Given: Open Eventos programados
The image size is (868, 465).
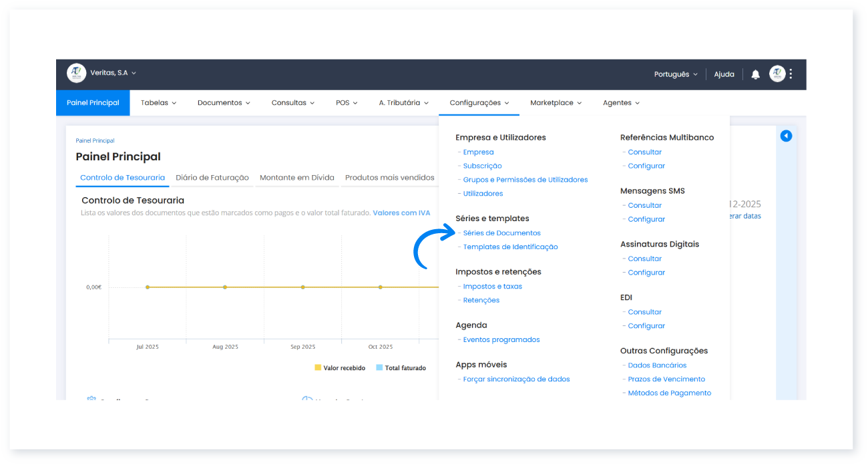Looking at the screenshot, I should (x=501, y=339).
